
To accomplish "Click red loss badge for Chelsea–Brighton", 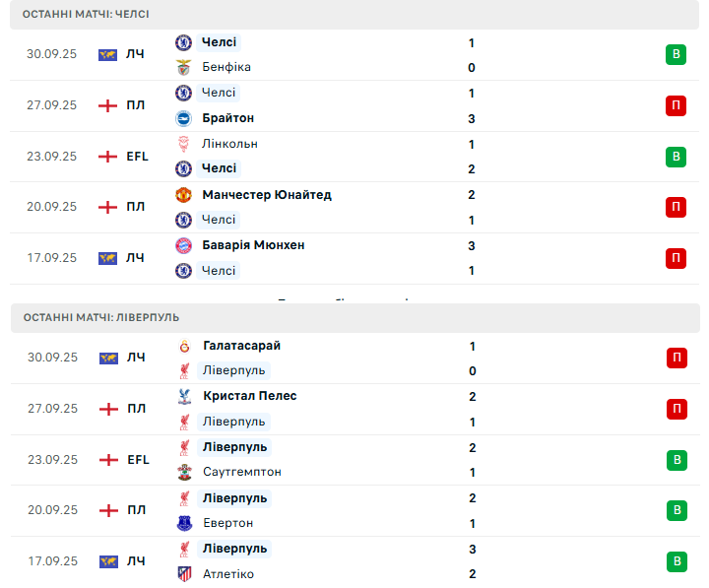I will coord(676,105).
